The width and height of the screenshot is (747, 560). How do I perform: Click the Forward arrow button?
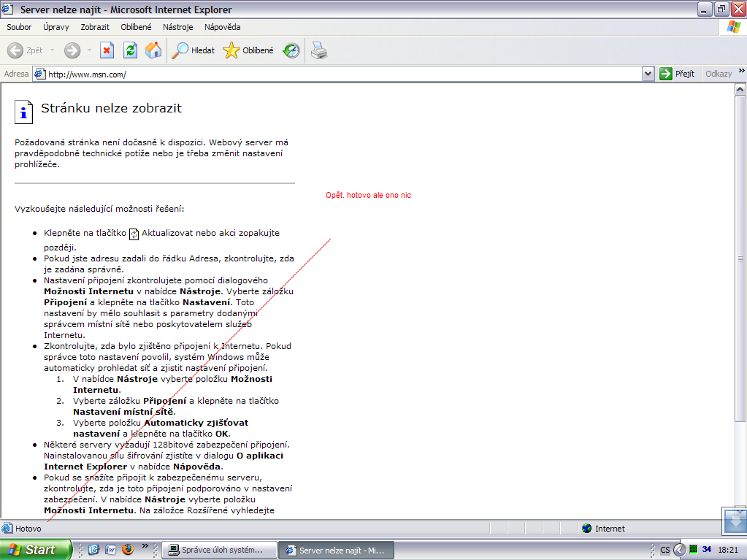click(x=72, y=50)
